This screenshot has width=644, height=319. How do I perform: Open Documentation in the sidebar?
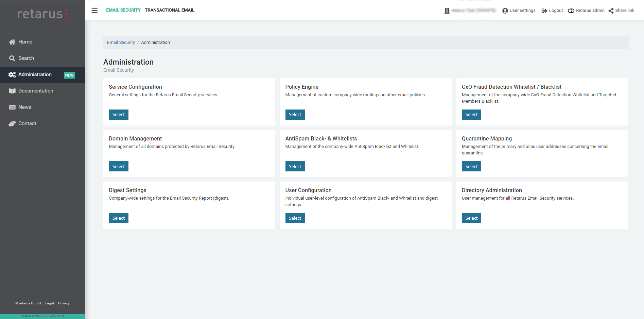[x=42, y=91]
